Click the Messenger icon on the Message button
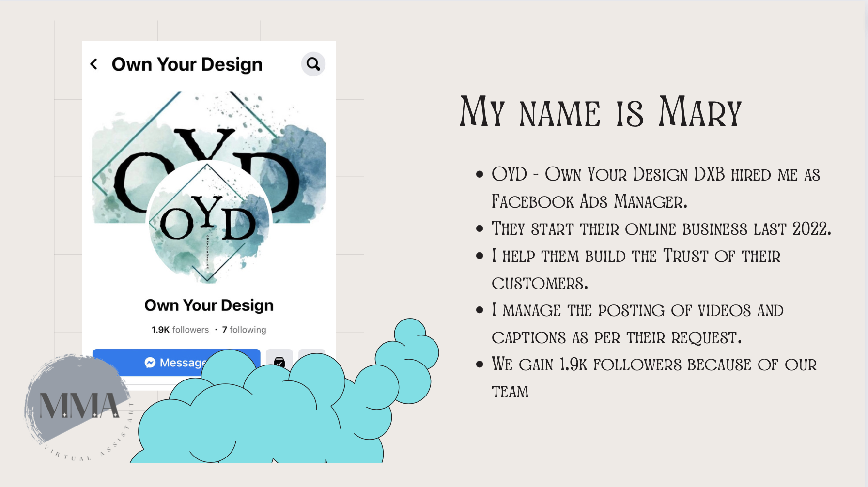The height and width of the screenshot is (487, 868). click(x=150, y=362)
